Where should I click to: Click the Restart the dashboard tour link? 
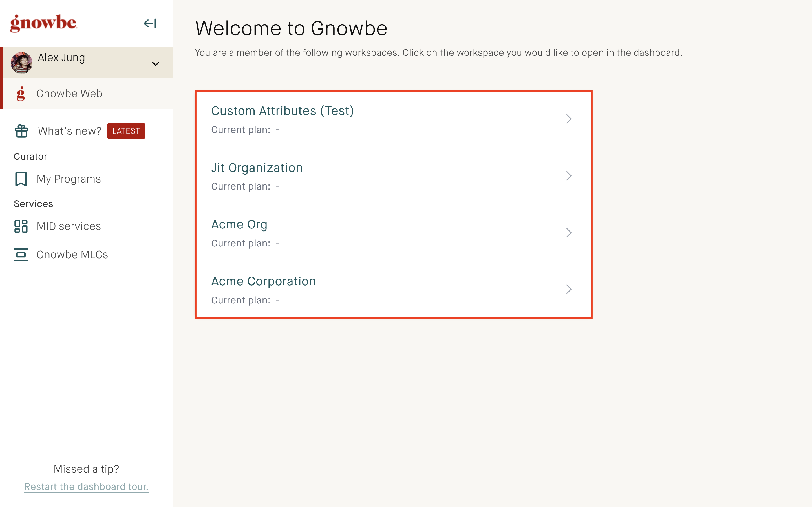pos(86,486)
